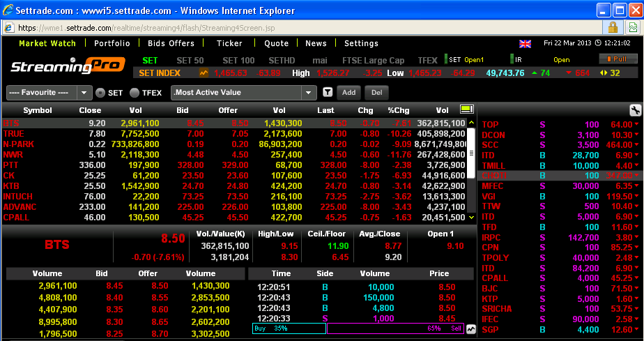Select the SET radio button
644x341 pixels.
click(x=100, y=93)
